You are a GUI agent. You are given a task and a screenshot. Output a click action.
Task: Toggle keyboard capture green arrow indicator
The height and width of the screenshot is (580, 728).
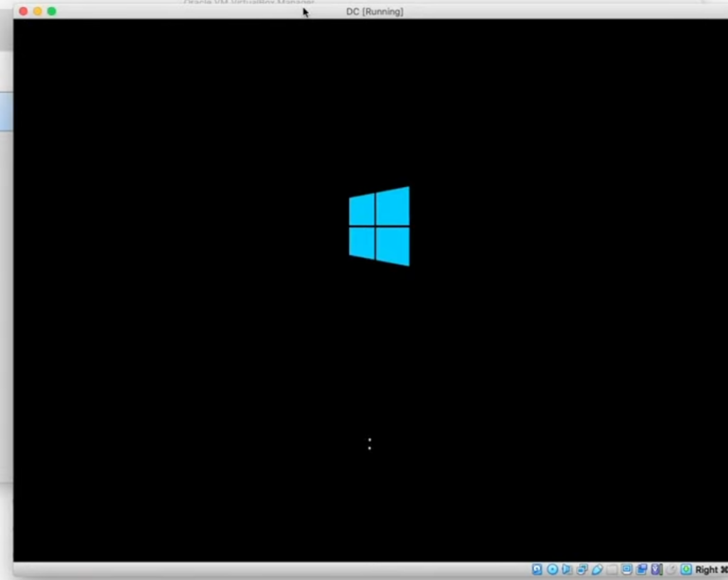(686, 569)
